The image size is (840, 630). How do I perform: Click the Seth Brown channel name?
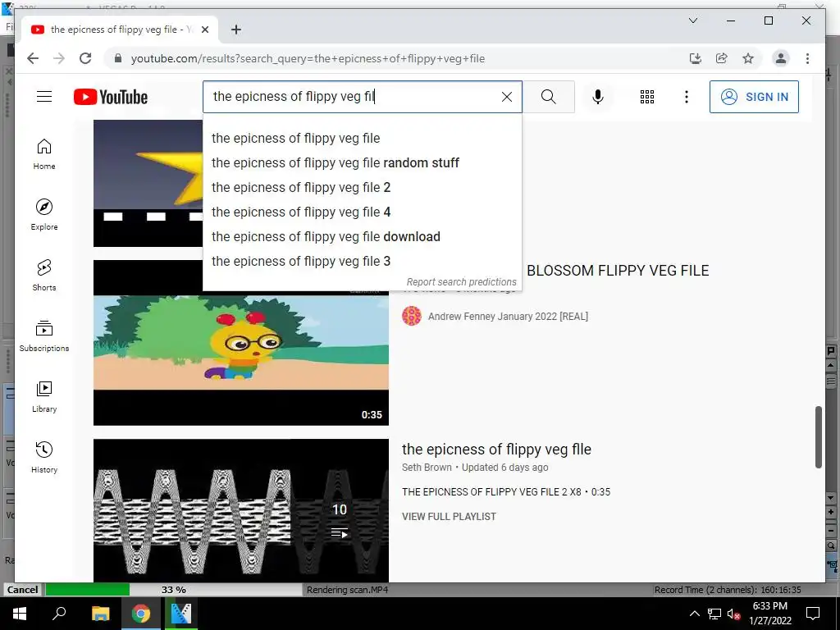(427, 467)
